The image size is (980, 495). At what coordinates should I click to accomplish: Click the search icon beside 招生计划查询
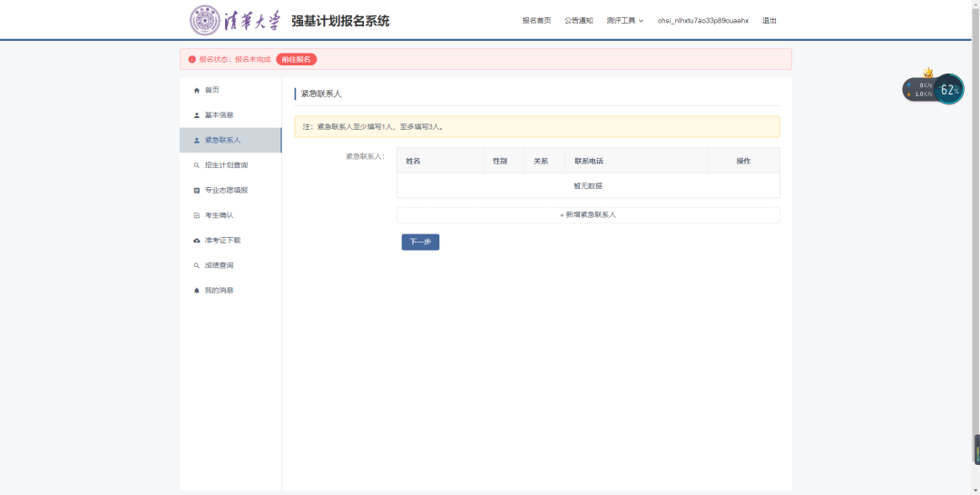click(196, 165)
